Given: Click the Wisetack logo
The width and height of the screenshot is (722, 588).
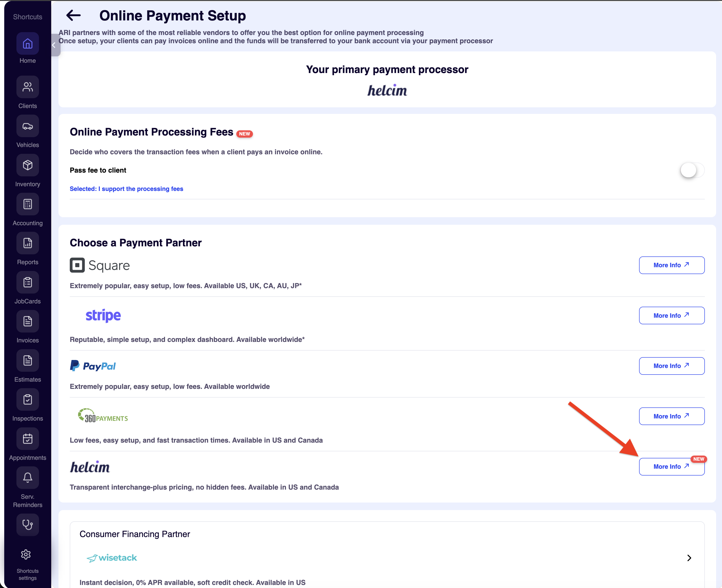Looking at the screenshot, I should point(112,558).
